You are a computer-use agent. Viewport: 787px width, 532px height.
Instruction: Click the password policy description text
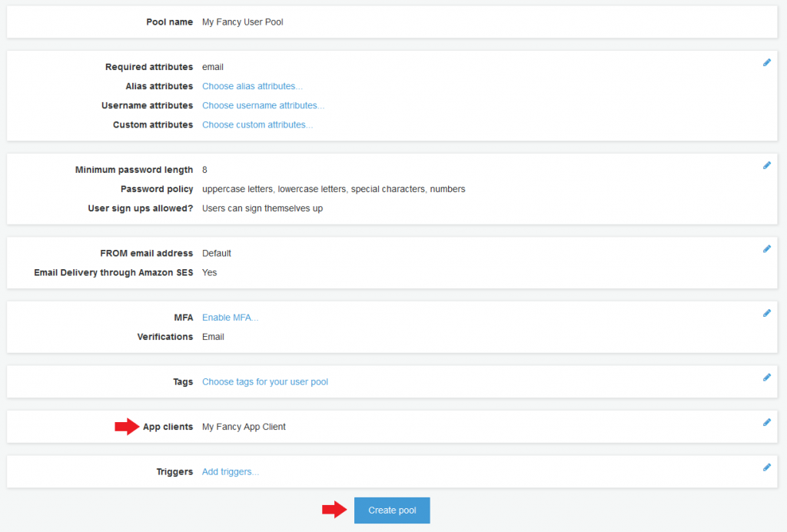pyautogui.click(x=333, y=189)
